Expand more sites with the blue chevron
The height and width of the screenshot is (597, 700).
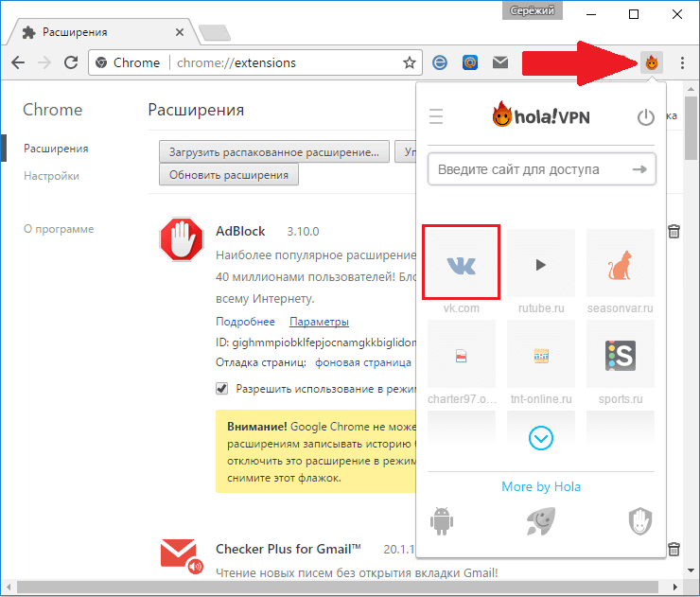coord(541,438)
